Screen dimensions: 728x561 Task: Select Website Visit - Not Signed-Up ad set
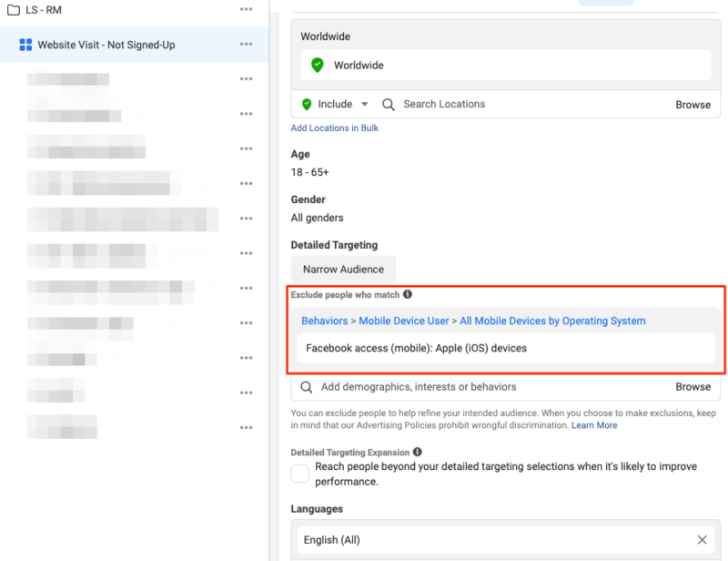click(106, 45)
